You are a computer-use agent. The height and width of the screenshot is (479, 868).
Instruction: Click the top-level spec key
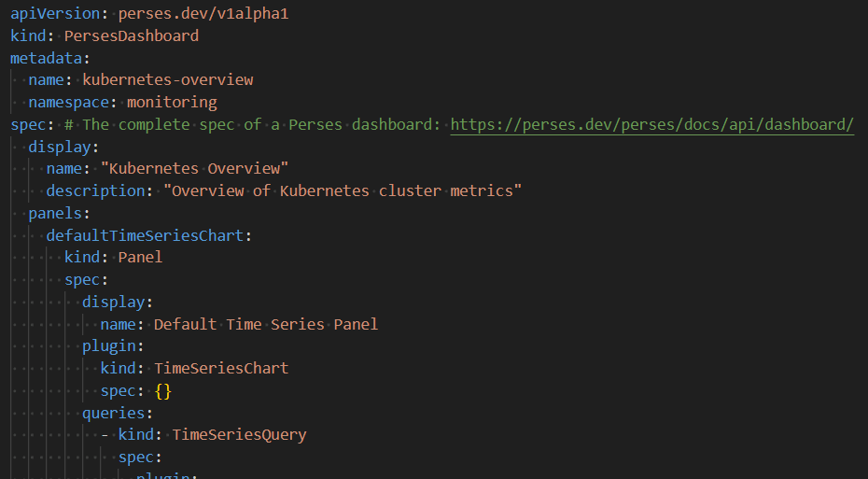pyautogui.click(x=28, y=124)
